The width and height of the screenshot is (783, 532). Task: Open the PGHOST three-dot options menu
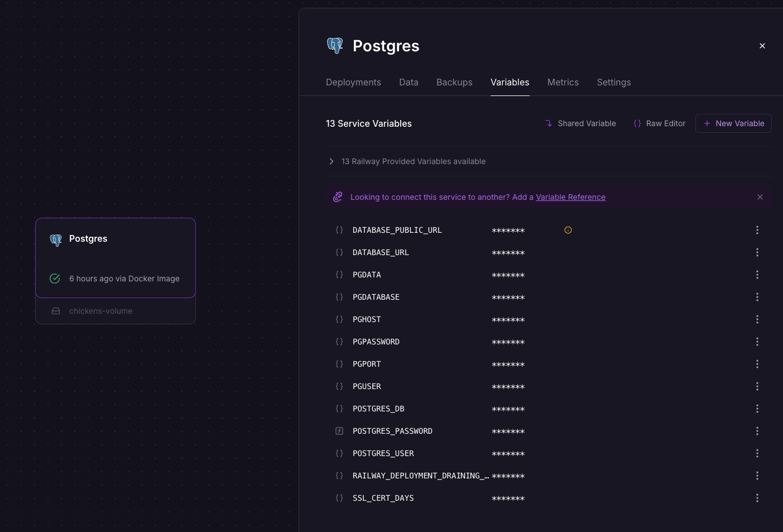[757, 319]
